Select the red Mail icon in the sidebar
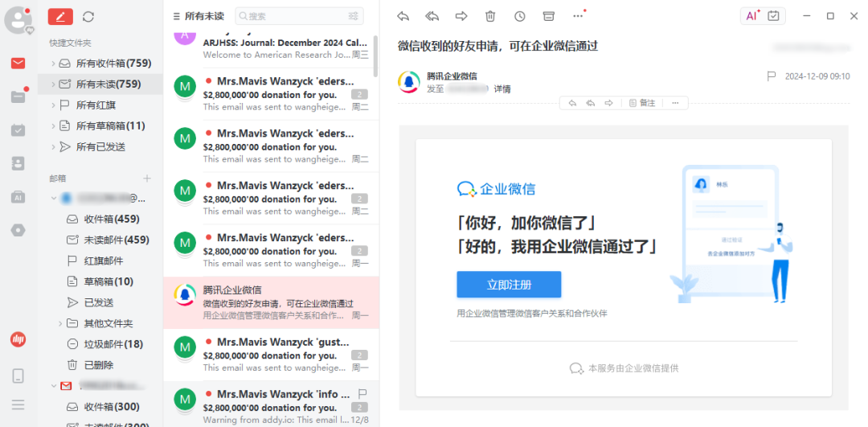This screenshot has width=868, height=427. coord(18,64)
